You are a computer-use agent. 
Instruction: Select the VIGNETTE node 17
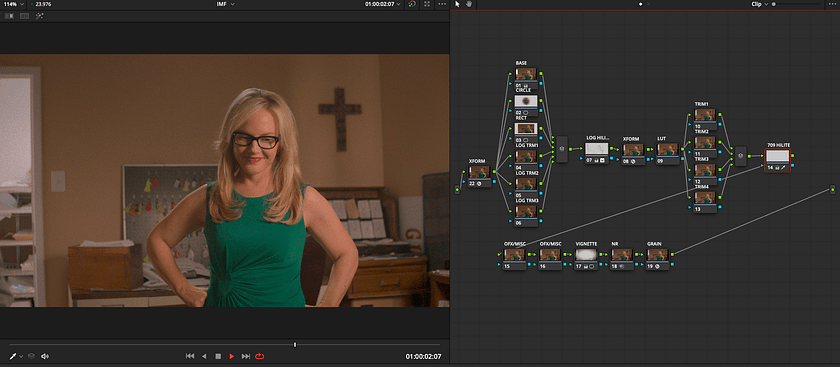click(x=586, y=259)
